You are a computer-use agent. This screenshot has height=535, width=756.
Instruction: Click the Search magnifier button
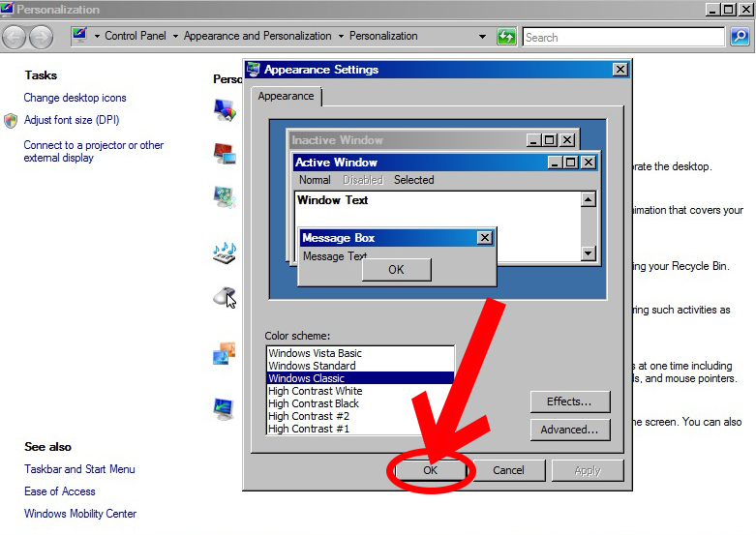click(x=740, y=37)
